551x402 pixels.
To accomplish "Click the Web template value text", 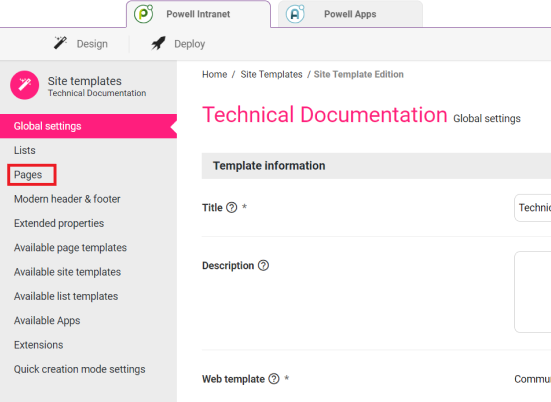I will coord(533,379).
